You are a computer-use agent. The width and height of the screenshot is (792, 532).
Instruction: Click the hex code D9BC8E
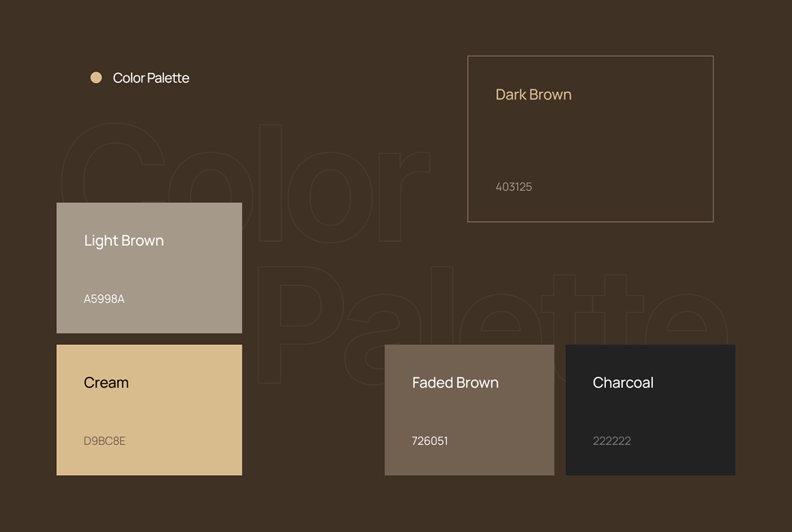(105, 441)
